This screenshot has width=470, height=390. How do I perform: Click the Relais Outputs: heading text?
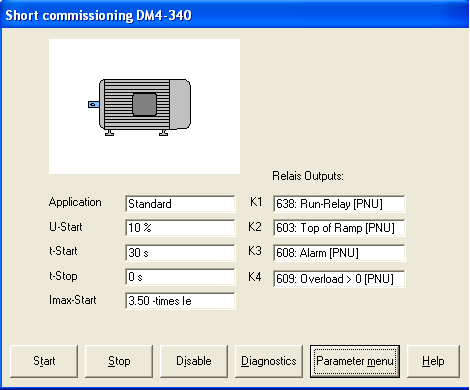308,176
